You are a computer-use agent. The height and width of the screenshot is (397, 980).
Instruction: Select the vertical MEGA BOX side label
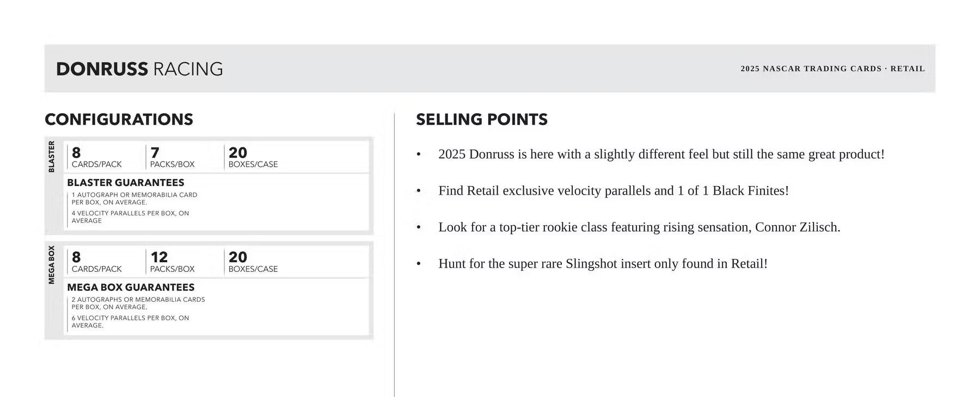point(52,265)
